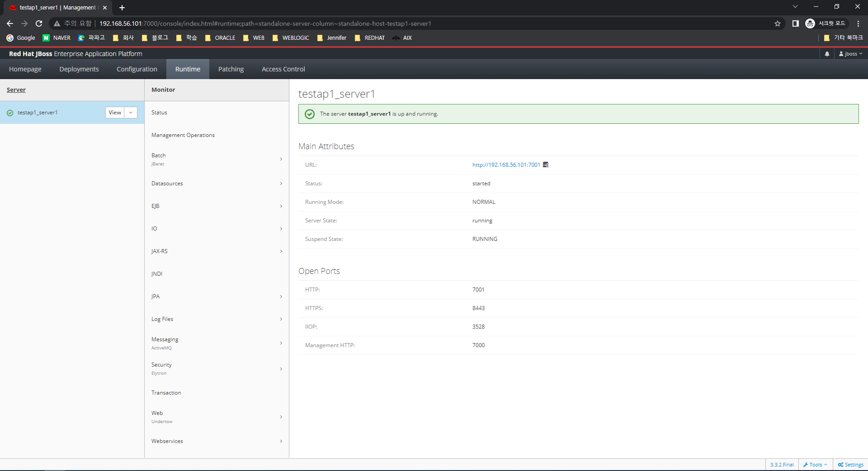The image size is (868, 471).
Task: Click the not-secure warning icon in address bar
Action: pos(57,24)
